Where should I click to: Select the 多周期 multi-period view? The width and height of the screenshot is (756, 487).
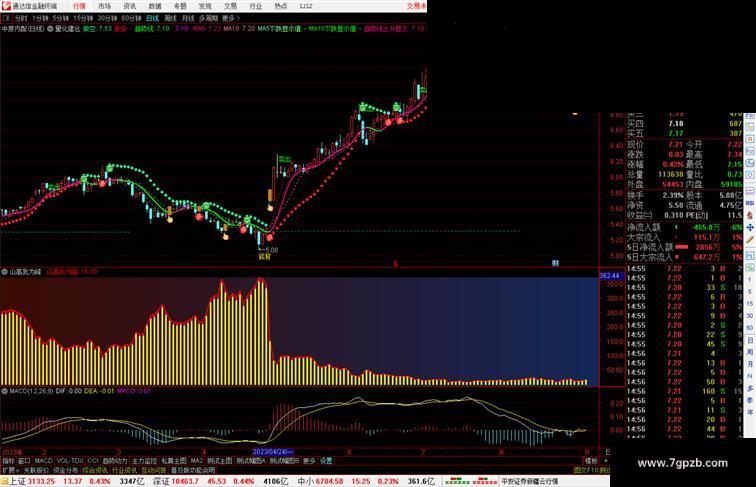click(208, 18)
